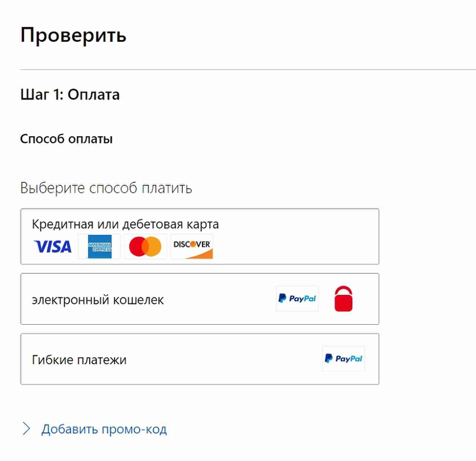
Task: Click the PayPal logo in электронный кошелек
Action: coord(297,299)
